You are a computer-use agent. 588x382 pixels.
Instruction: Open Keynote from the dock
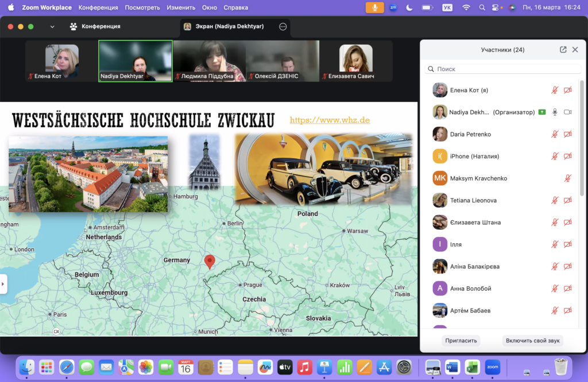[324, 367]
